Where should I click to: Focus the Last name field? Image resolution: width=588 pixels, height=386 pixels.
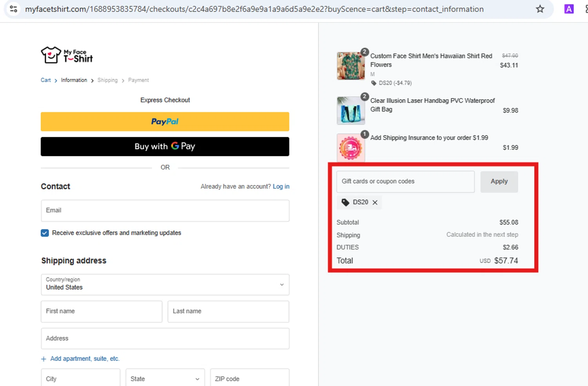point(229,311)
